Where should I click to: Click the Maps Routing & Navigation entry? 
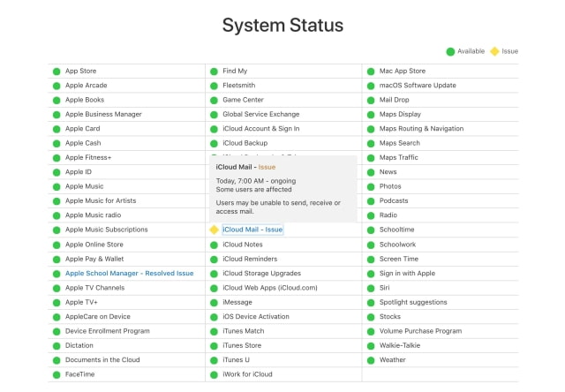422,129
